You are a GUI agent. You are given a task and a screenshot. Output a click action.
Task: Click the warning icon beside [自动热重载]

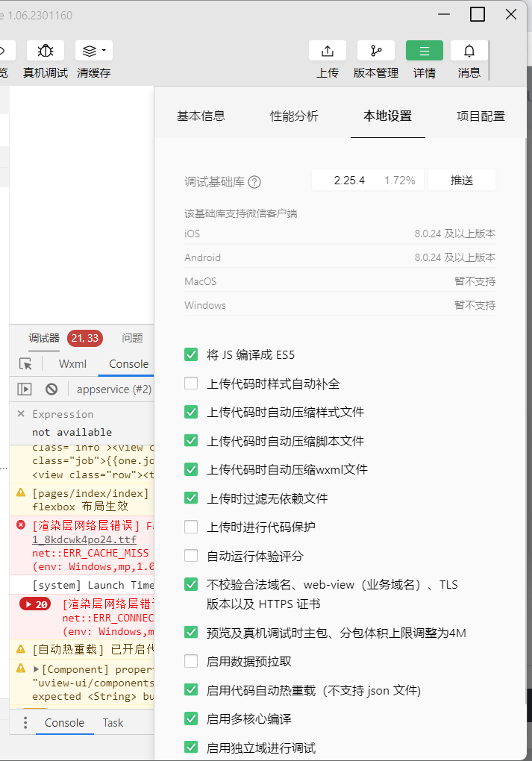(21, 649)
